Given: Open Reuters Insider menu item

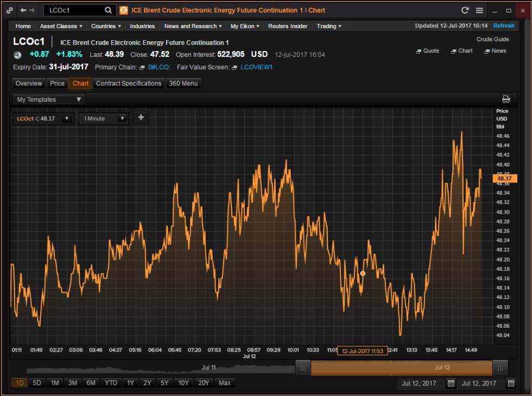Looking at the screenshot, I should [x=288, y=26].
